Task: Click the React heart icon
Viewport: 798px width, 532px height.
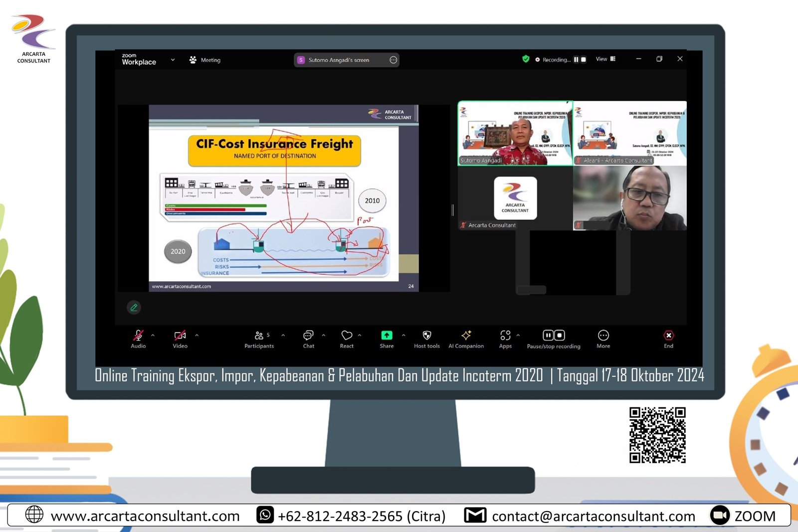Action: [347, 336]
